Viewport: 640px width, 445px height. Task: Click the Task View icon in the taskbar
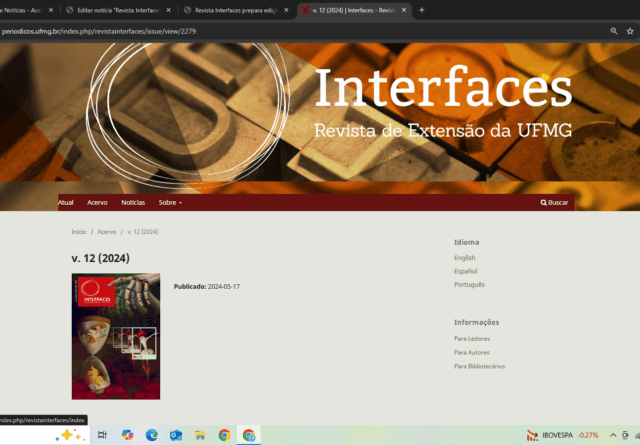[x=102, y=435]
